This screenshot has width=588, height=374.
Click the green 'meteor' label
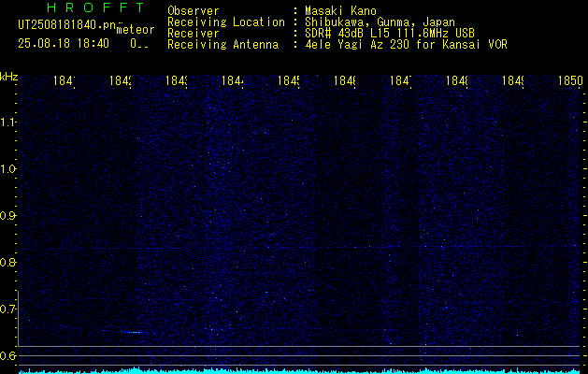136,30
